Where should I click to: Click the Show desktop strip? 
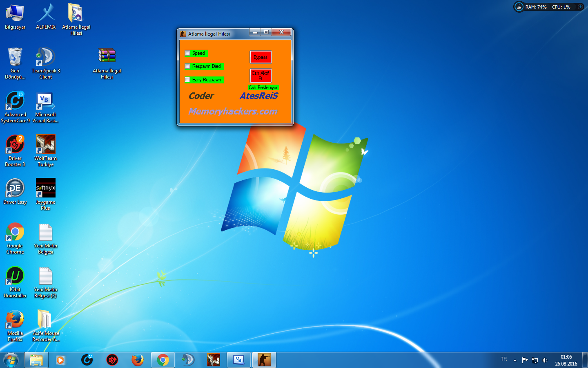[585, 360]
